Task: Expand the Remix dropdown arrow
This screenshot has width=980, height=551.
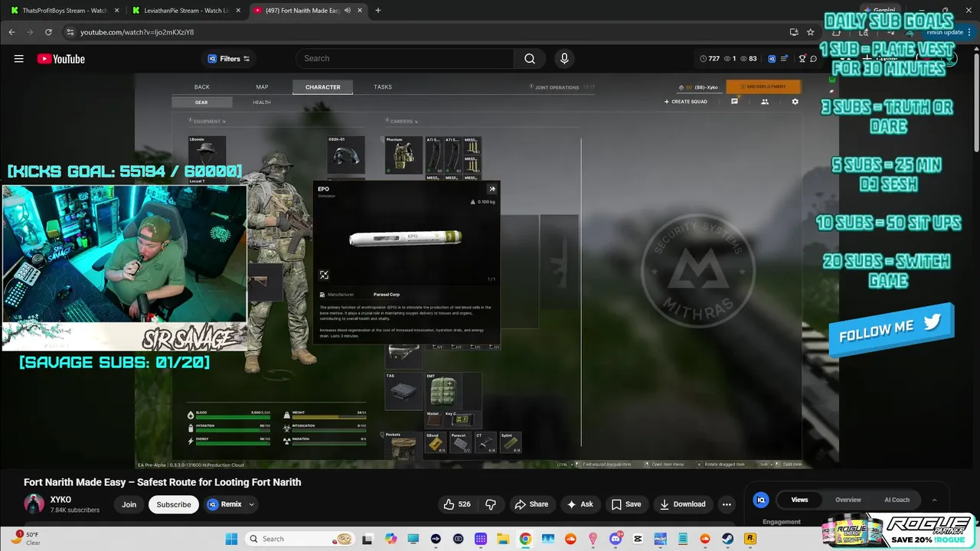Action: pos(251,504)
